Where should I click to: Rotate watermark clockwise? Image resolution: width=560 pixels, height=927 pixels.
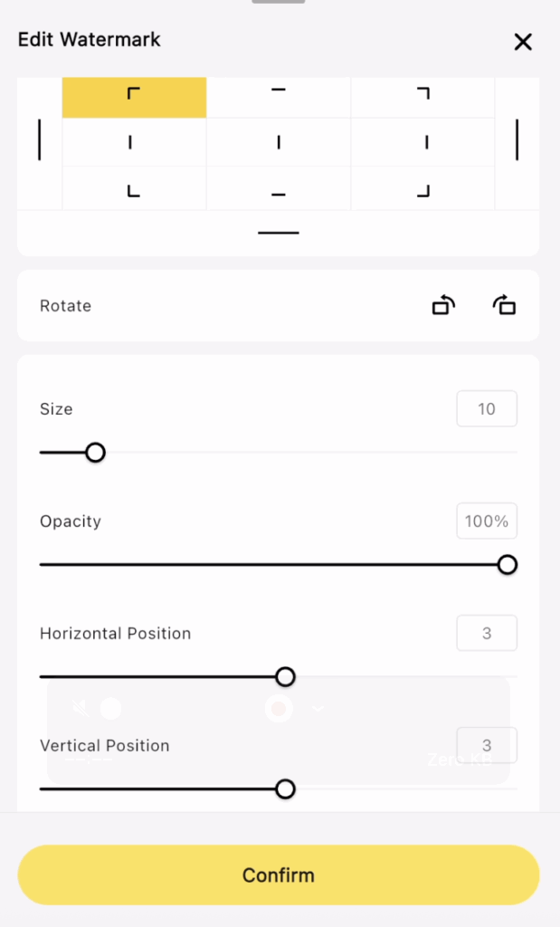(505, 306)
